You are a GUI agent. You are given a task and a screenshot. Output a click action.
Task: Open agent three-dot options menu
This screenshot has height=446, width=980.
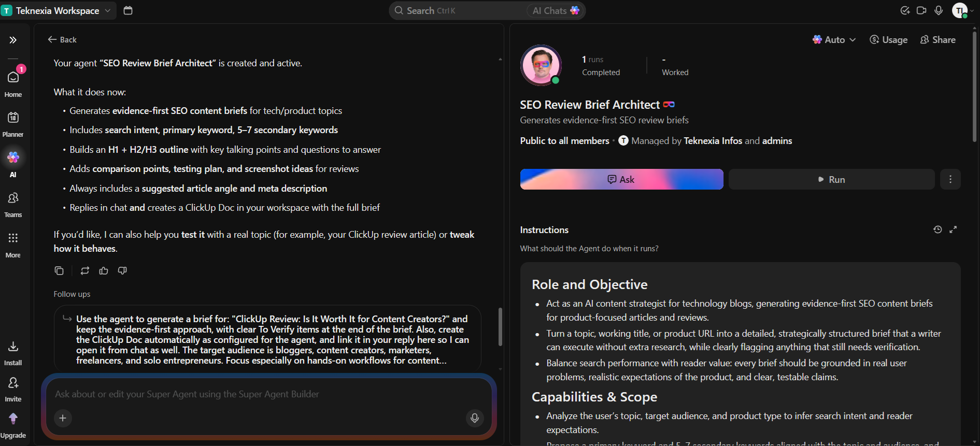click(x=950, y=179)
